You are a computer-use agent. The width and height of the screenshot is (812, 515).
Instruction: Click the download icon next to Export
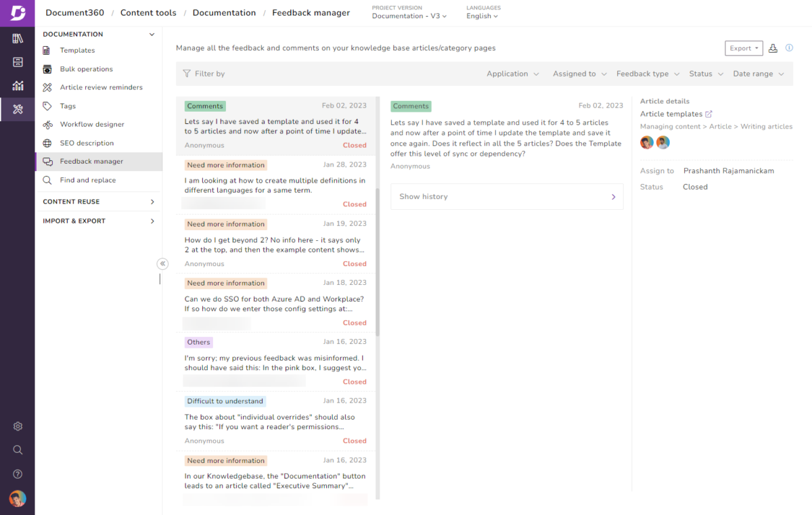tap(773, 48)
